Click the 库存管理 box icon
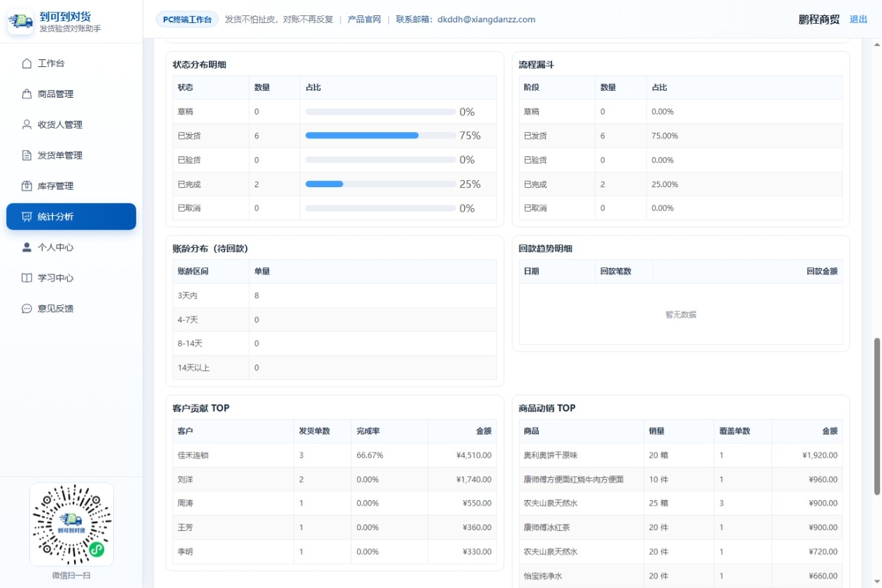This screenshot has height=588, width=882. [x=27, y=186]
